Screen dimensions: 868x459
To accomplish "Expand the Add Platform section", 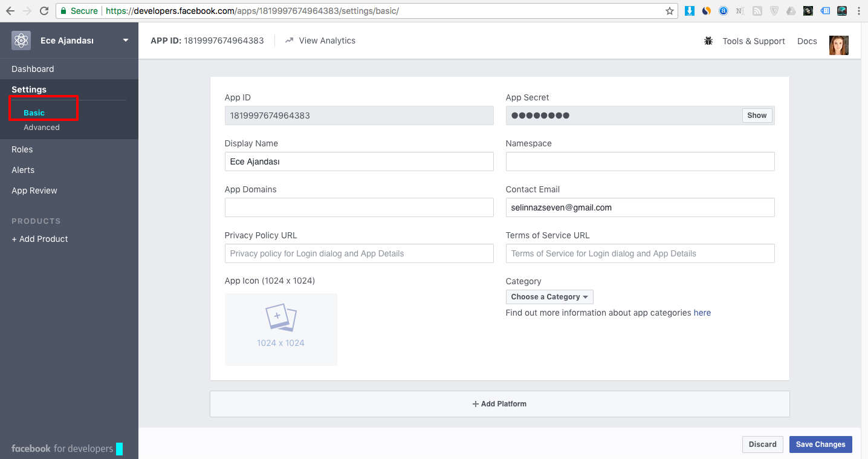I will pos(499,404).
